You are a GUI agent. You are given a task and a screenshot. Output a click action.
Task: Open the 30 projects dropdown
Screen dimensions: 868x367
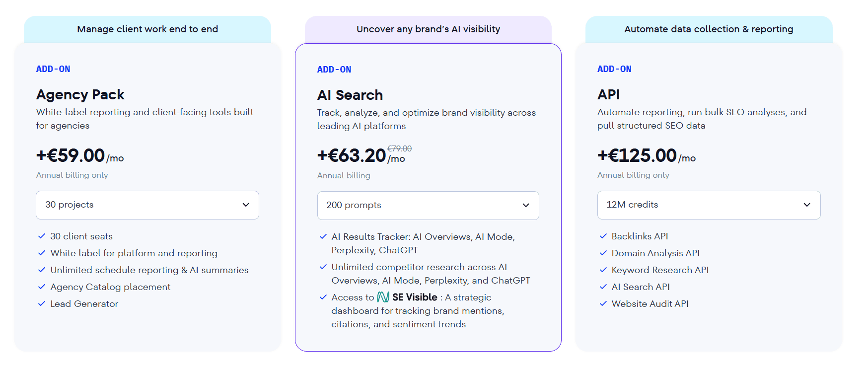[x=147, y=205]
